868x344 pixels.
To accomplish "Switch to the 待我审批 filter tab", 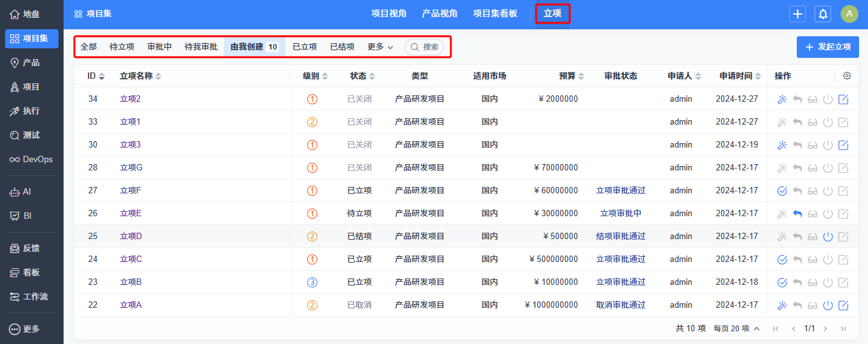I will [201, 47].
